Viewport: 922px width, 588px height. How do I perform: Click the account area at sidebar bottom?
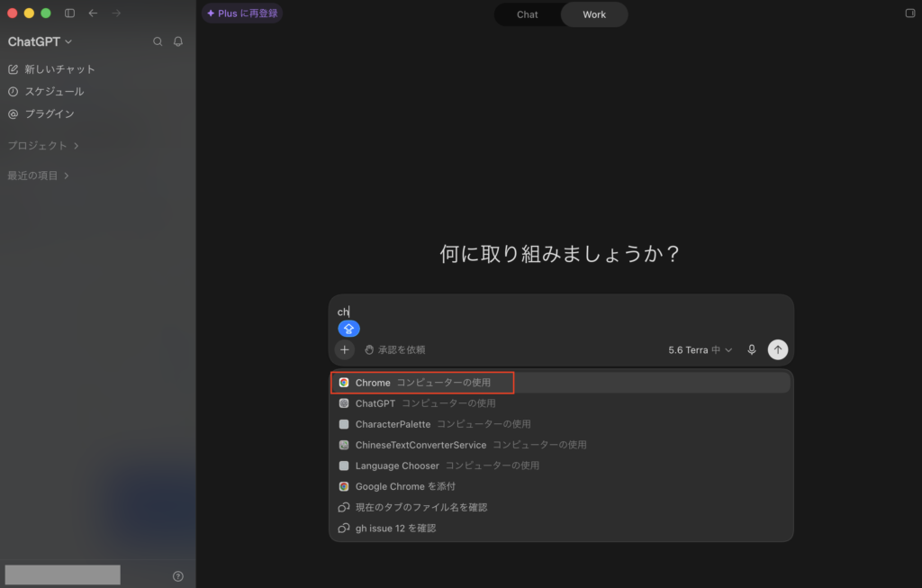[x=62, y=575]
